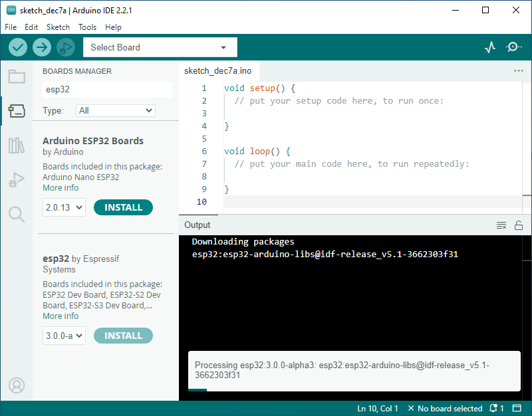Open the Sketch menu

click(58, 27)
